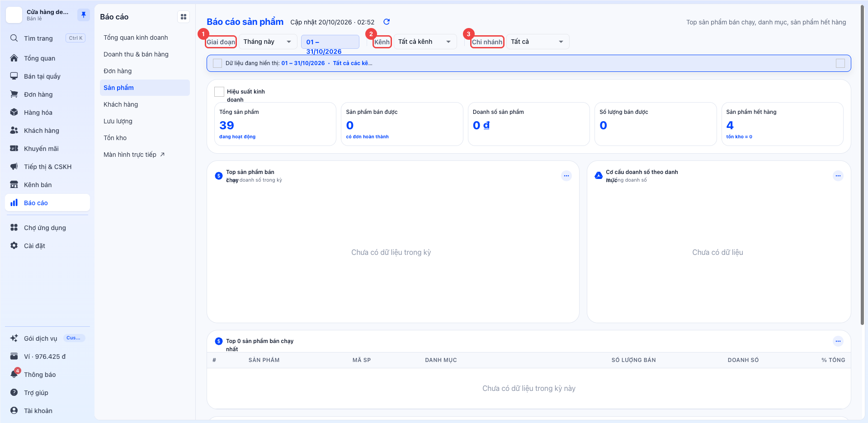Open the Ví 976.425 đ wallet
The height and width of the screenshot is (423, 868).
pyautogui.click(x=47, y=356)
